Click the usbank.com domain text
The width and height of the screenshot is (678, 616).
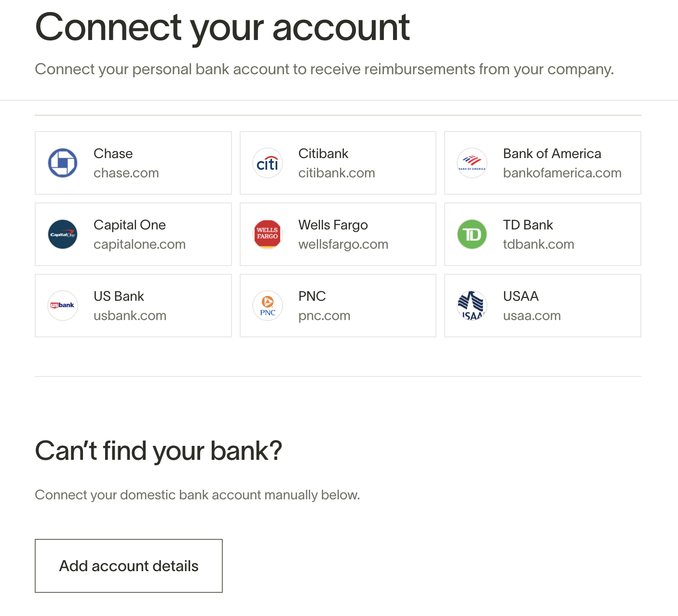coord(130,316)
